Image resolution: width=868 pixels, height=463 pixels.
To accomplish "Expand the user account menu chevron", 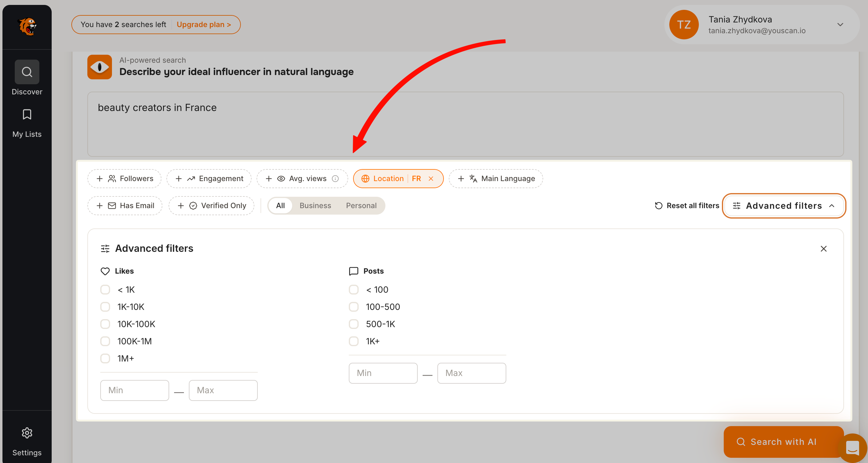I will tap(840, 25).
